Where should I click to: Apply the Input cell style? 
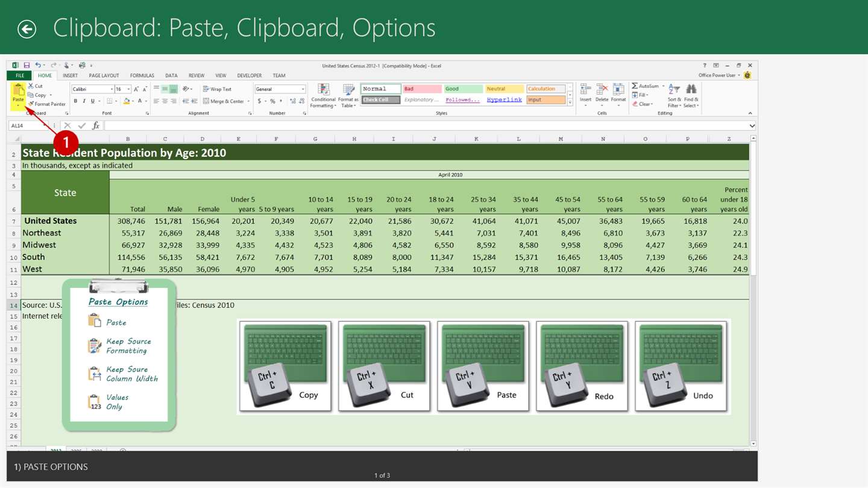click(546, 99)
